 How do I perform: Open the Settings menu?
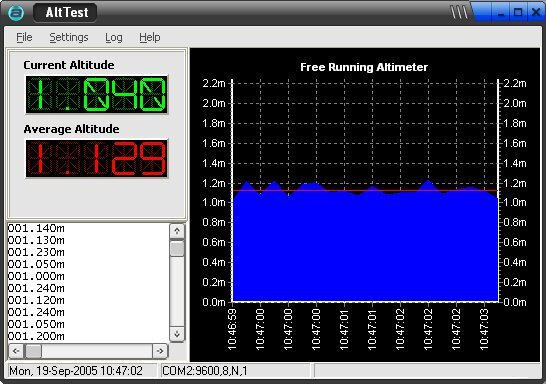(69, 37)
